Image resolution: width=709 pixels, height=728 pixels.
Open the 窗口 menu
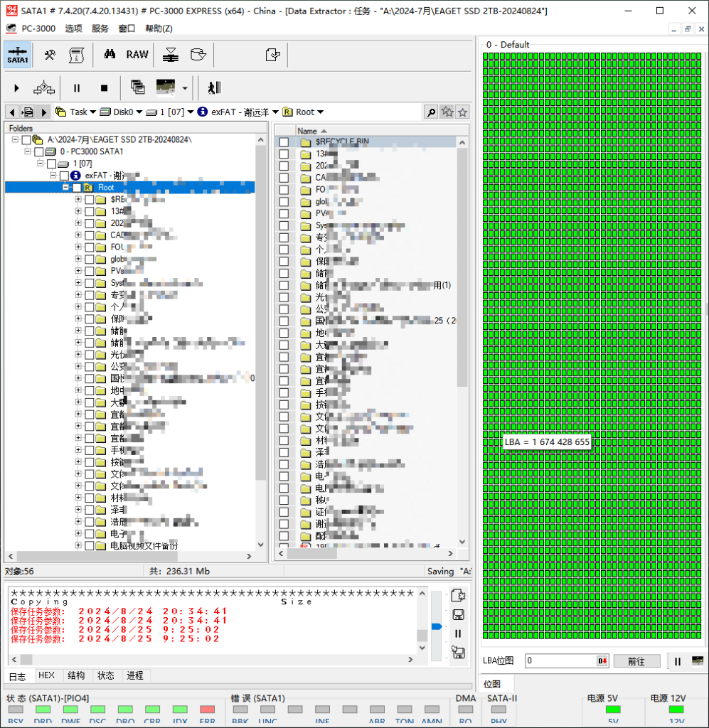point(127,28)
